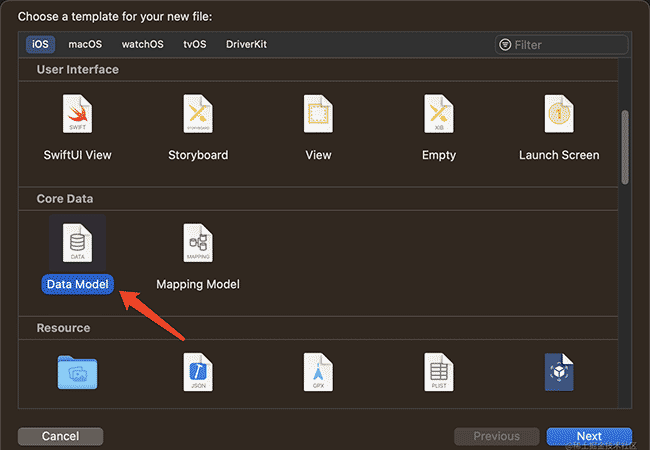The image size is (650, 450).
Task: Switch to the iOS platform tab
Action: 40,44
